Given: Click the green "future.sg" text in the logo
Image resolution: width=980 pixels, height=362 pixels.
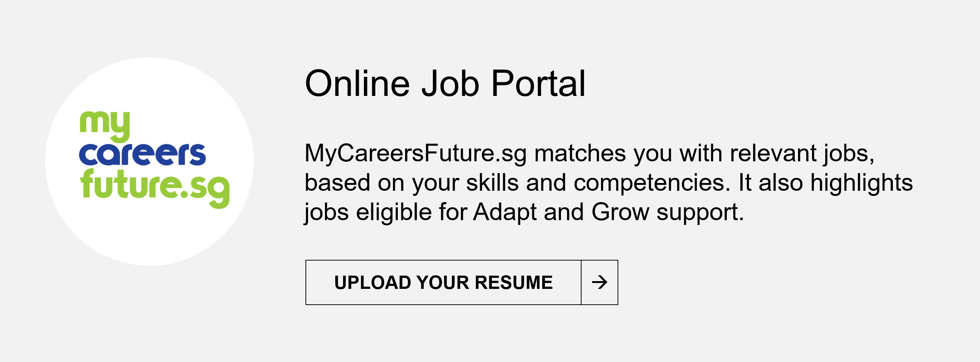Looking at the screenshot, I should click(154, 186).
